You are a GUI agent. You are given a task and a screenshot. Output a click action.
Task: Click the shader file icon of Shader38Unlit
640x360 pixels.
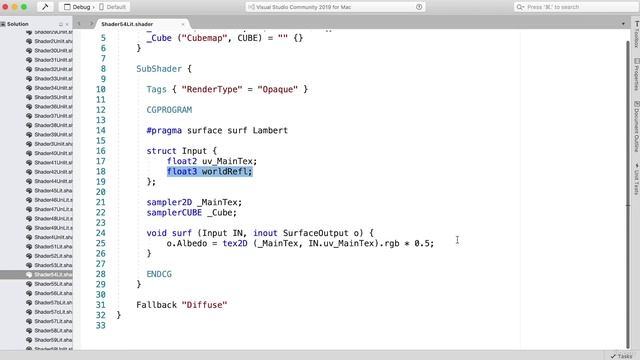click(x=29, y=125)
